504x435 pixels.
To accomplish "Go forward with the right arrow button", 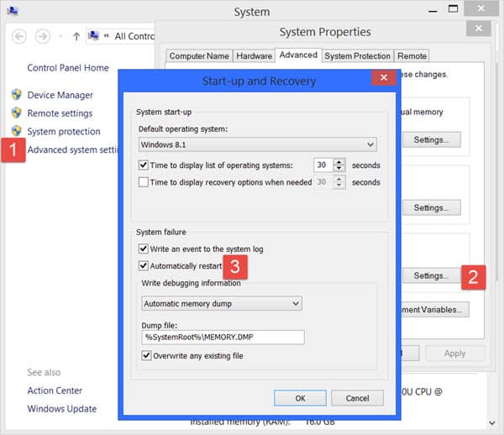I will pos(43,36).
